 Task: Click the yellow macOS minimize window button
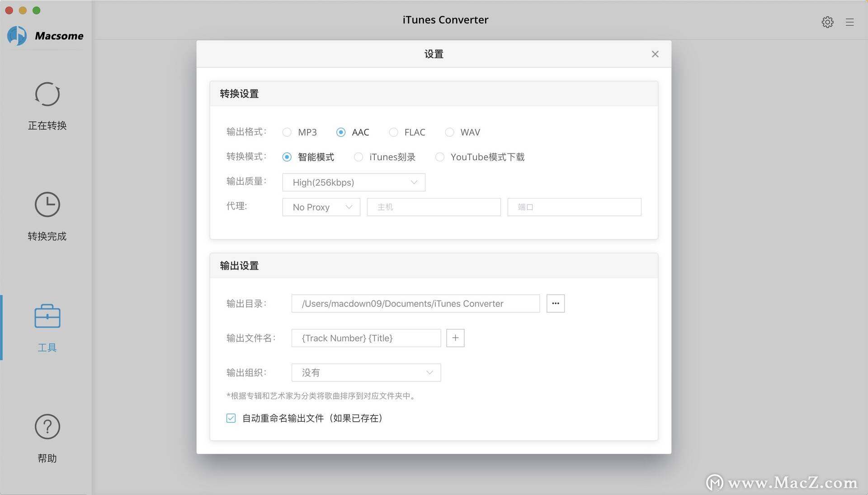coord(23,10)
